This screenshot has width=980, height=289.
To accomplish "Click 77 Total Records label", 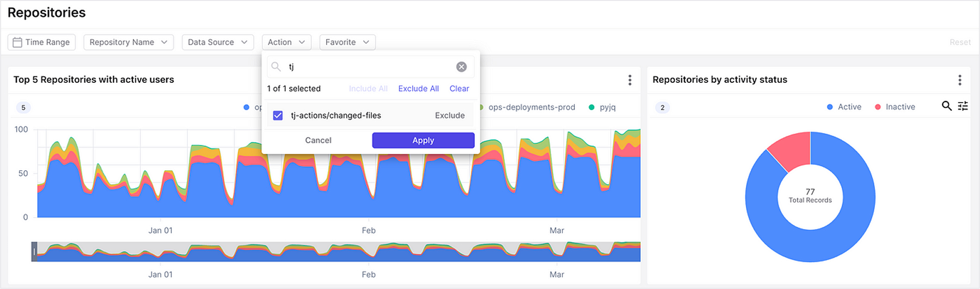I will click(x=810, y=196).
